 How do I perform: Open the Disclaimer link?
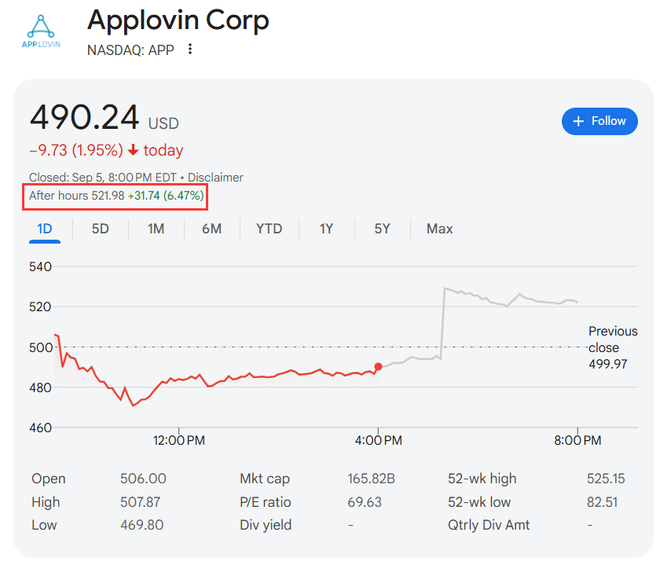pos(216,177)
